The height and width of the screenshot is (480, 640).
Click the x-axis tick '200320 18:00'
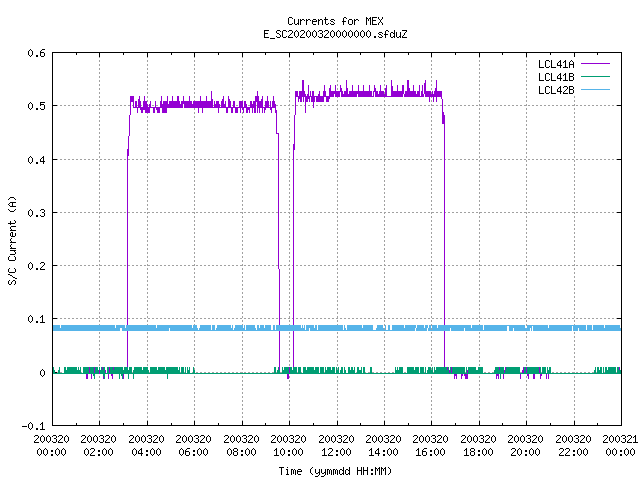click(x=478, y=446)
